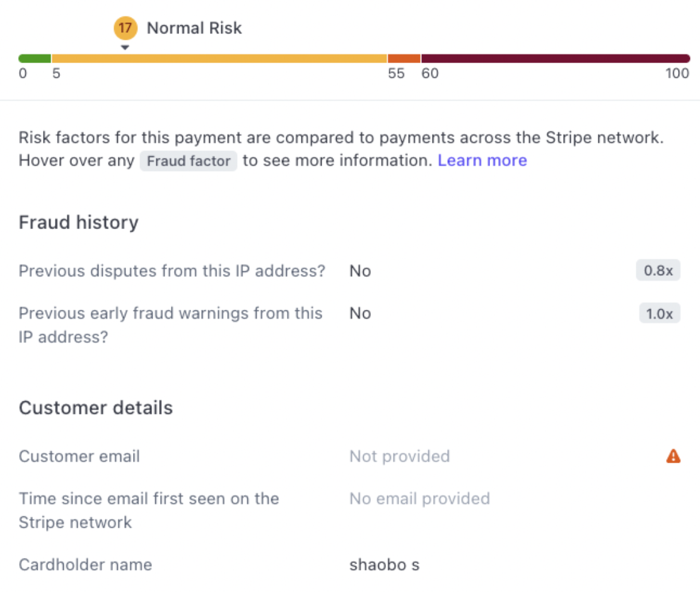
Task: Click the Time since email first seen label
Action: [149, 510]
